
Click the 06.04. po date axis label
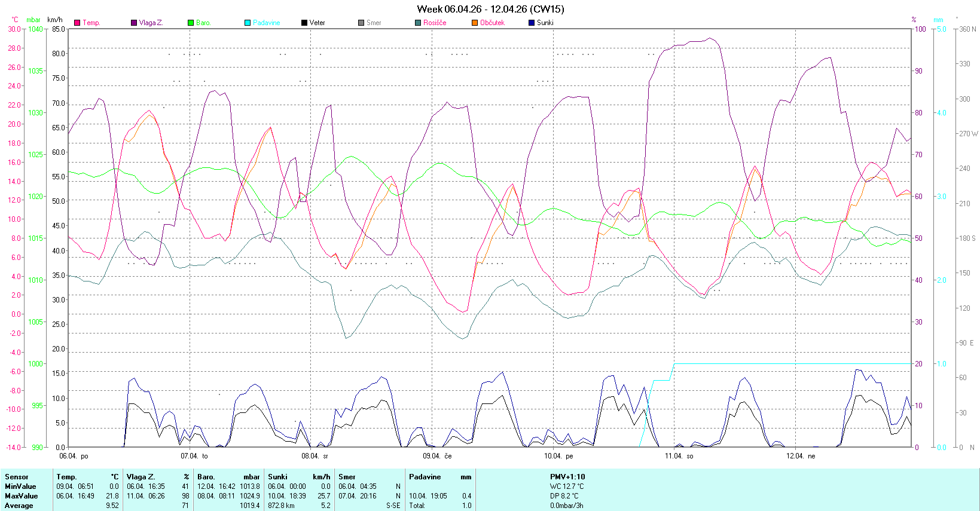tap(74, 456)
